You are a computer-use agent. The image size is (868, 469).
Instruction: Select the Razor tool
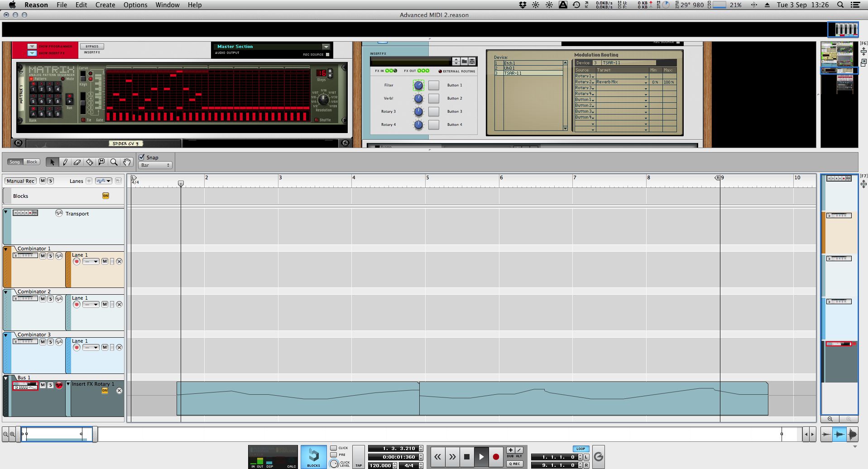click(x=89, y=162)
